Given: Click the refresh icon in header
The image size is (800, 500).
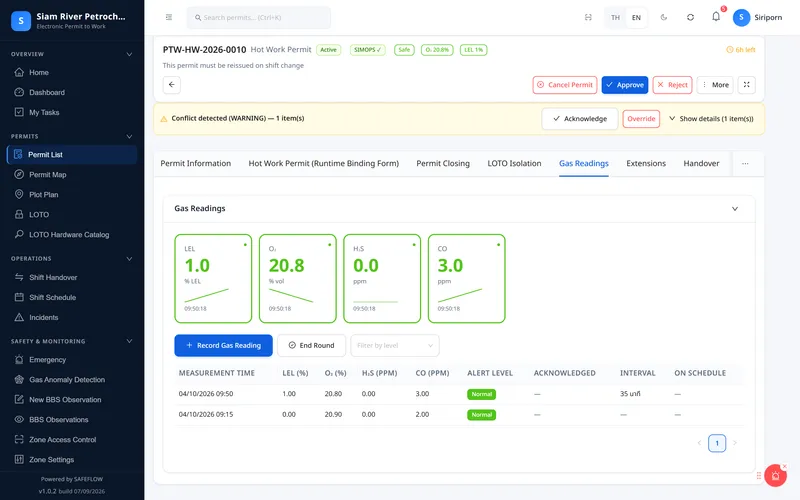Looking at the screenshot, I should tap(690, 17).
